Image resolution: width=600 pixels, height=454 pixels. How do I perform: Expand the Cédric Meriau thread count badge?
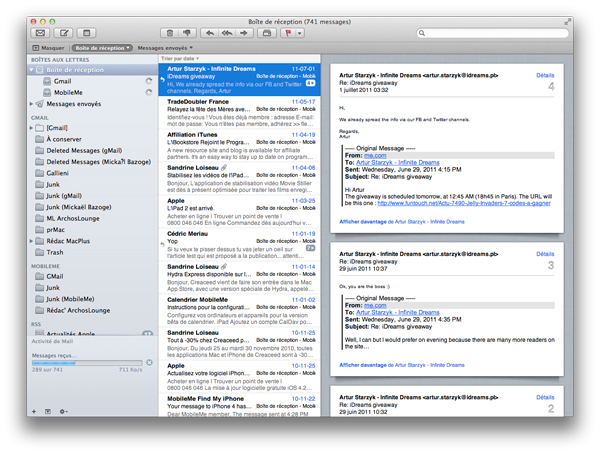310,248
